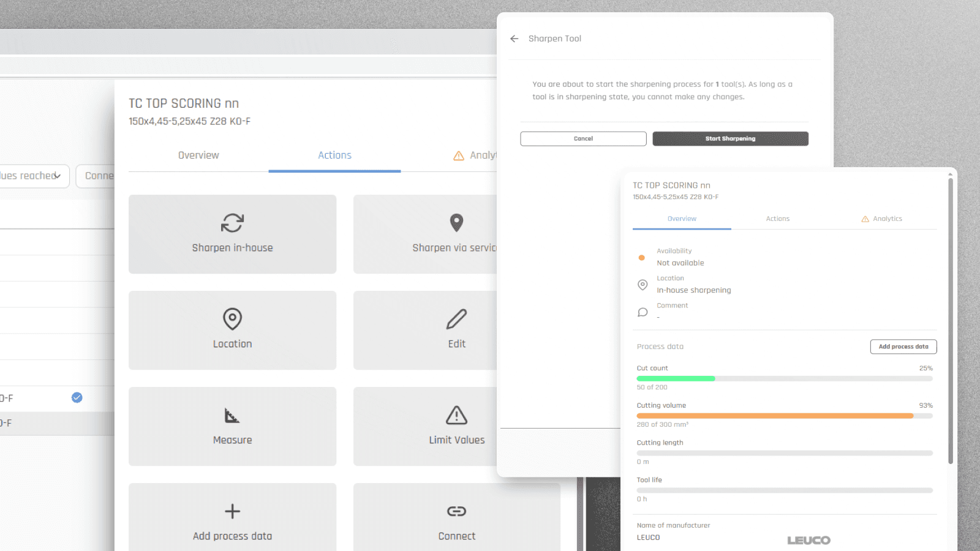Click the comment bubble icon
The width and height of the screenshot is (980, 551).
pyautogui.click(x=643, y=312)
